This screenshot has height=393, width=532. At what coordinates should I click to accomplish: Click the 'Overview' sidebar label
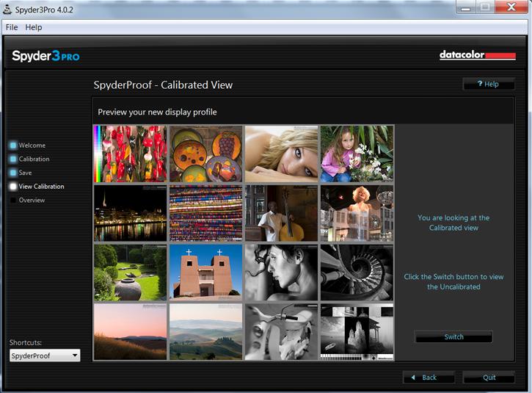click(32, 200)
